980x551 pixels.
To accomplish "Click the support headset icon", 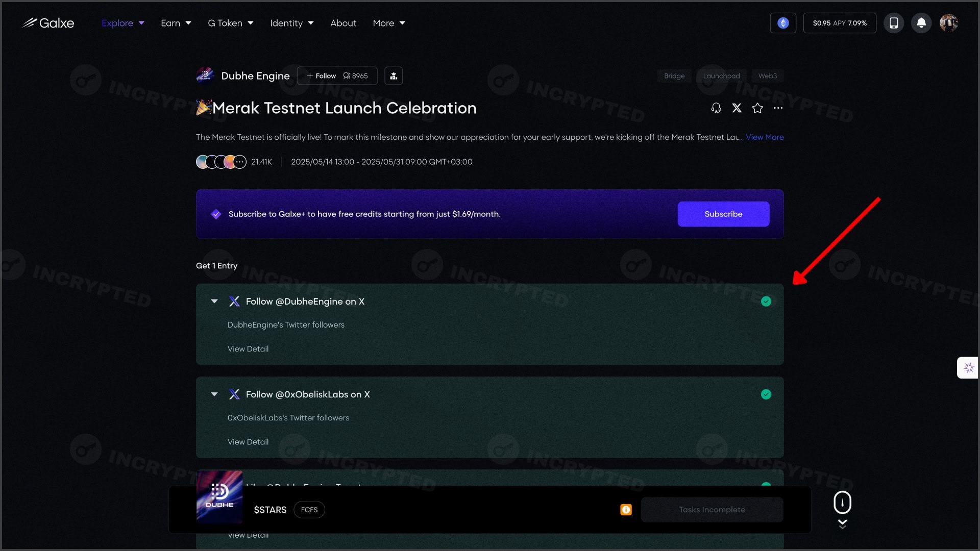I will [x=716, y=108].
